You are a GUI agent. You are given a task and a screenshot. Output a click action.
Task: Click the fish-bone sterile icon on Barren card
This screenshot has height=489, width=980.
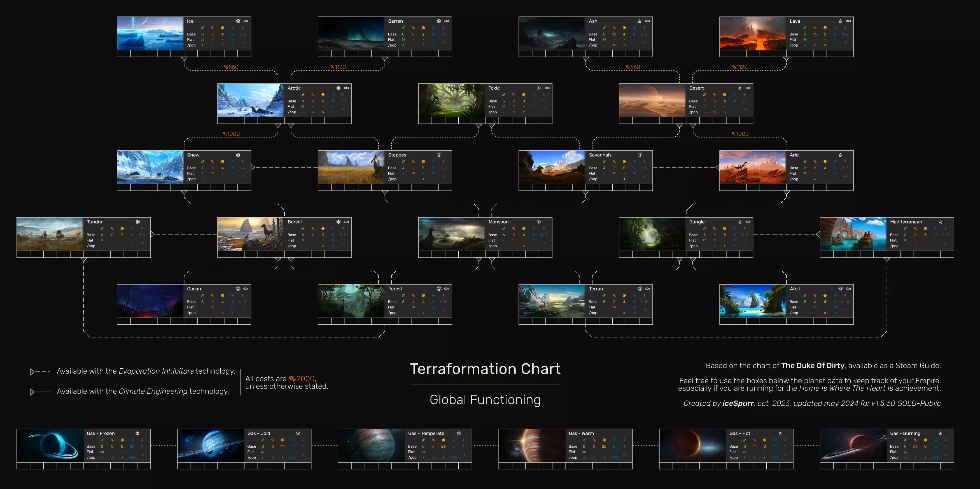(447, 21)
